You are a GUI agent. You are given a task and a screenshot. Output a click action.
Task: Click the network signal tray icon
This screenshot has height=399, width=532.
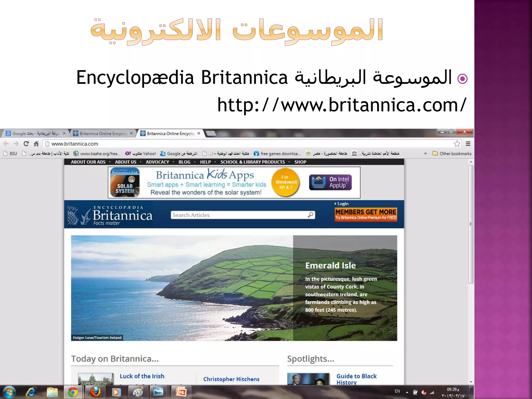point(432,393)
